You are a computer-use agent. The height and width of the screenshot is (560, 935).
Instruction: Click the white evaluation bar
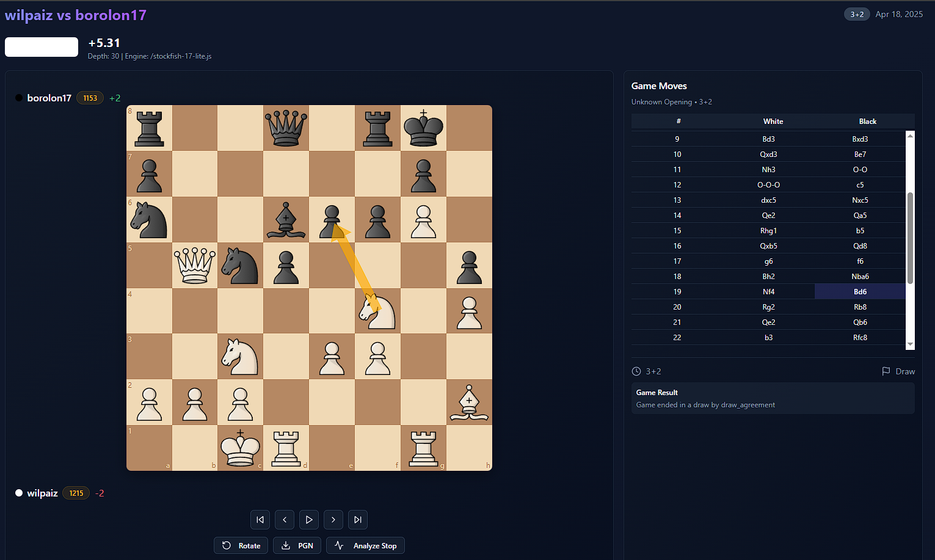click(41, 47)
